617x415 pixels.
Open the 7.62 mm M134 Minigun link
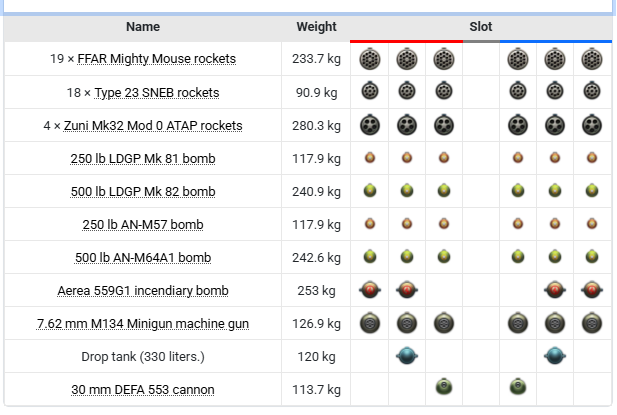click(143, 324)
